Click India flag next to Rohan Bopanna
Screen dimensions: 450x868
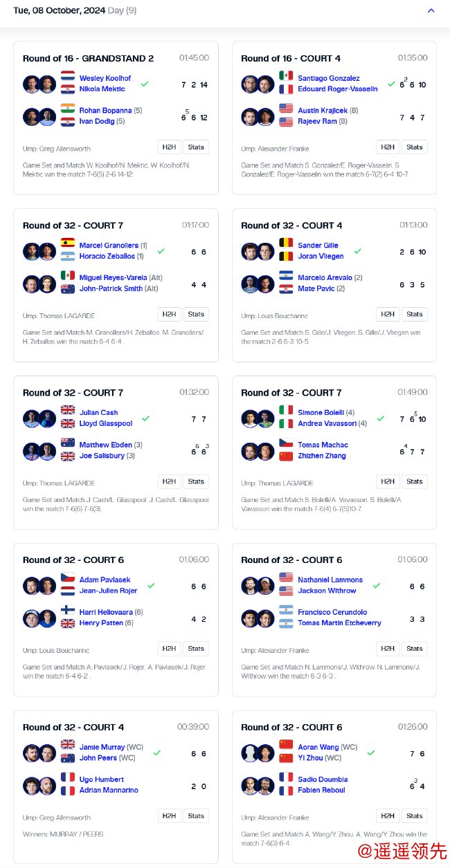(x=68, y=109)
